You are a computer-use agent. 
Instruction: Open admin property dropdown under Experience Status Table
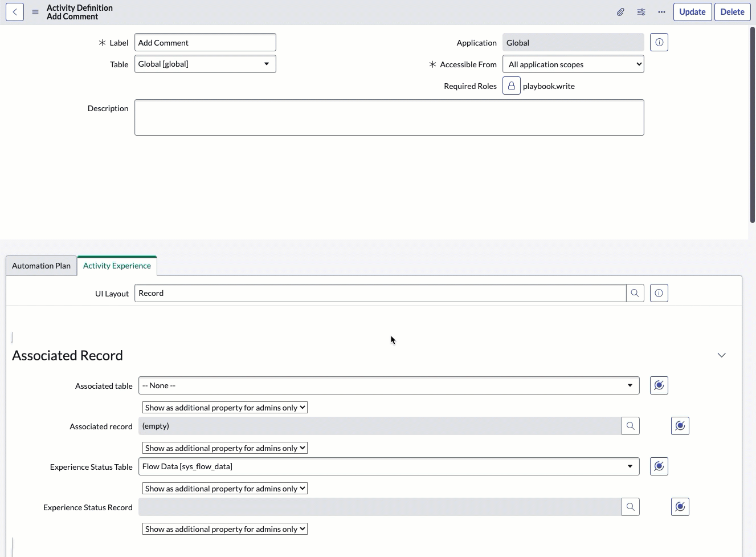(224, 489)
